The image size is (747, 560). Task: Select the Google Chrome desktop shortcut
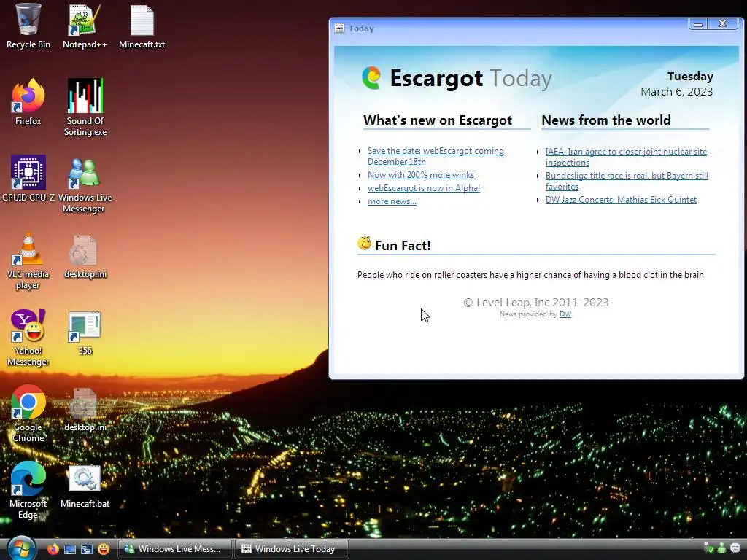pyautogui.click(x=28, y=413)
